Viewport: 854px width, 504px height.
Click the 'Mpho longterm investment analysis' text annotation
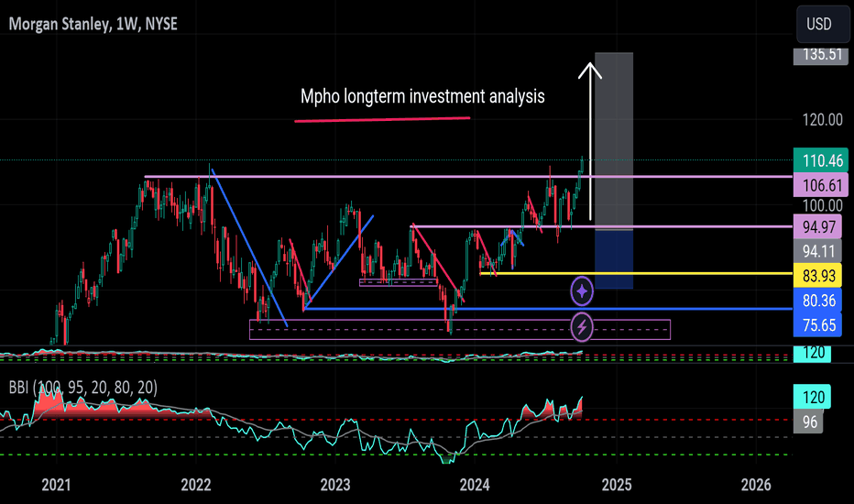click(422, 96)
